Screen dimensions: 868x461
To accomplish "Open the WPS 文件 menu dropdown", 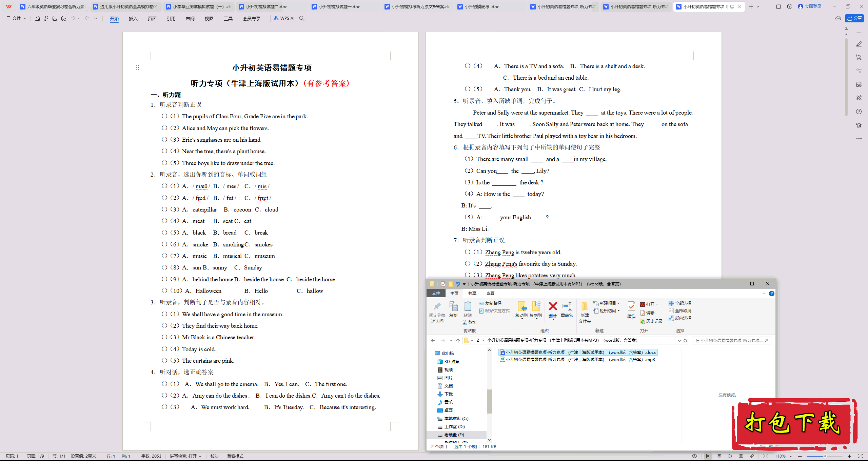I will [x=16, y=18].
